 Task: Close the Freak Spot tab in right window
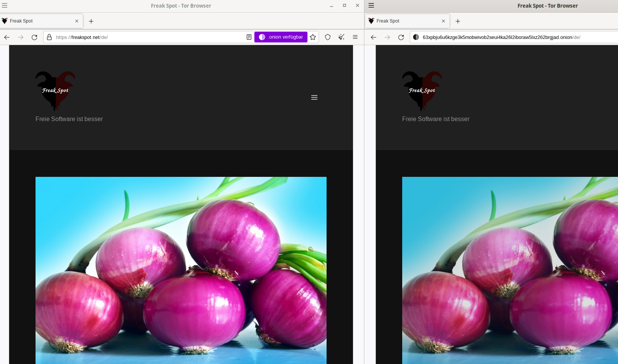(443, 21)
